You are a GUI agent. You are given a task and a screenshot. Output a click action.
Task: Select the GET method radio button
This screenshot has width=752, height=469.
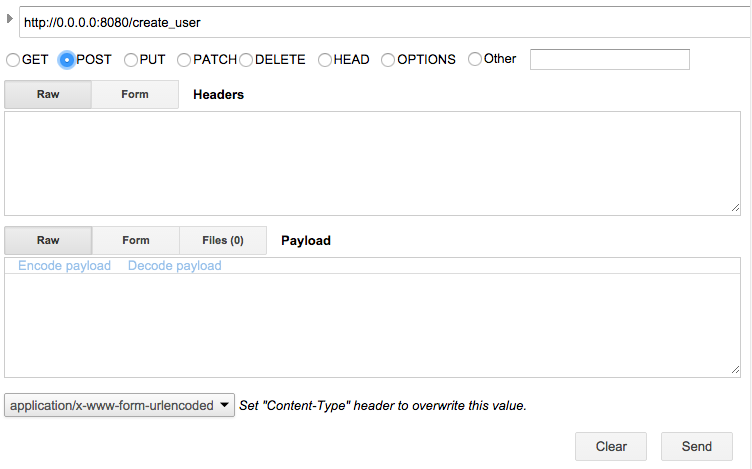coord(13,60)
